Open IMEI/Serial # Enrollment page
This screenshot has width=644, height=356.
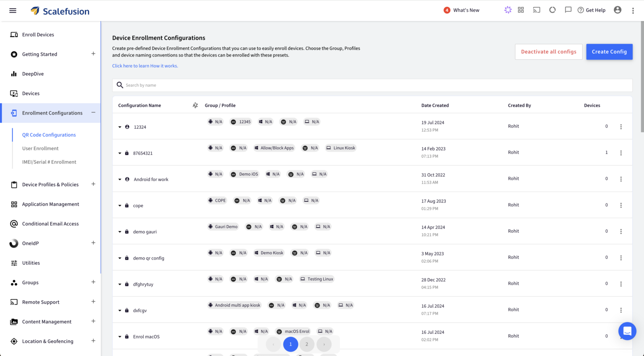(49, 162)
